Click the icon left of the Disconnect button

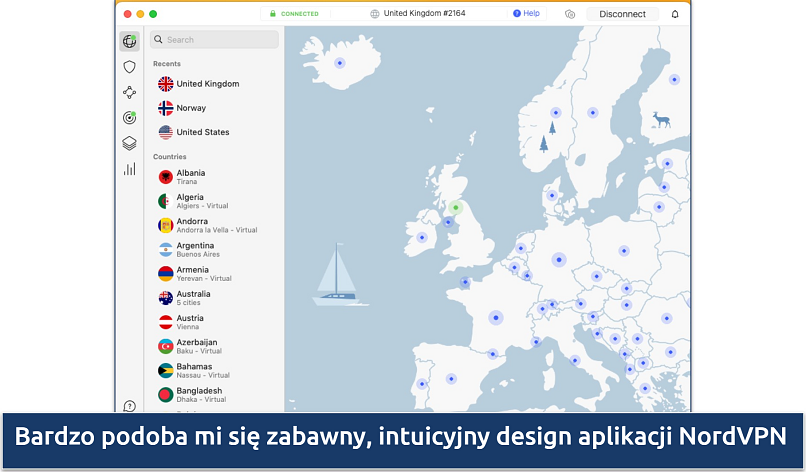coord(570,14)
